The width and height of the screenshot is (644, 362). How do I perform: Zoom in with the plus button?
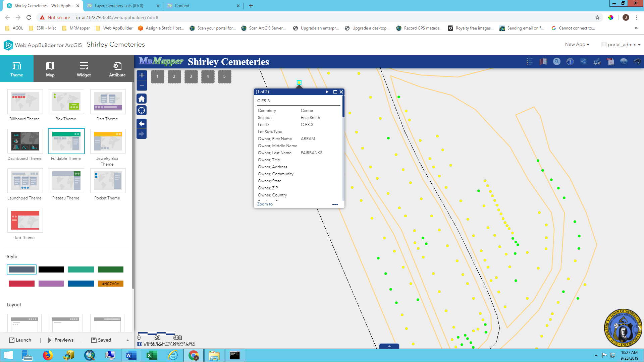click(x=142, y=75)
